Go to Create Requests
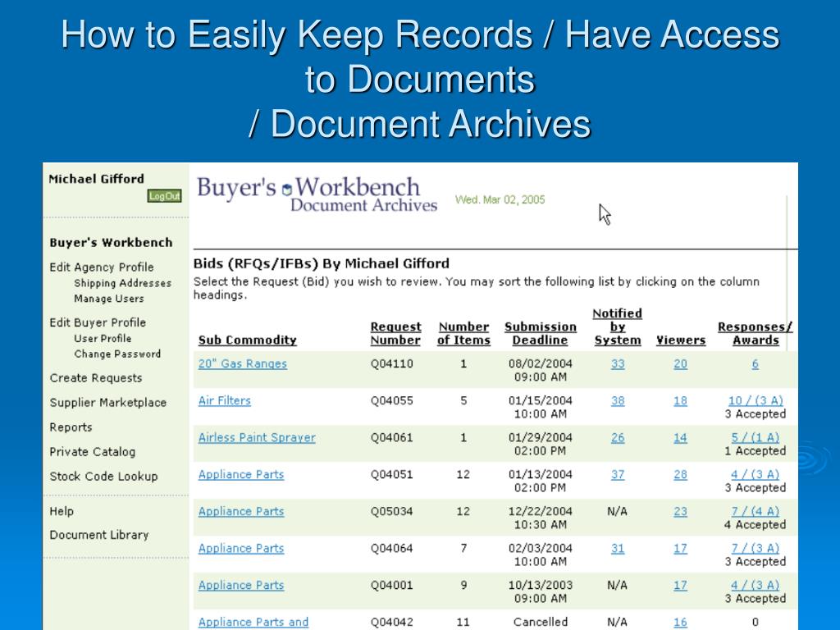Screen dimensions: 840x630 coord(96,377)
